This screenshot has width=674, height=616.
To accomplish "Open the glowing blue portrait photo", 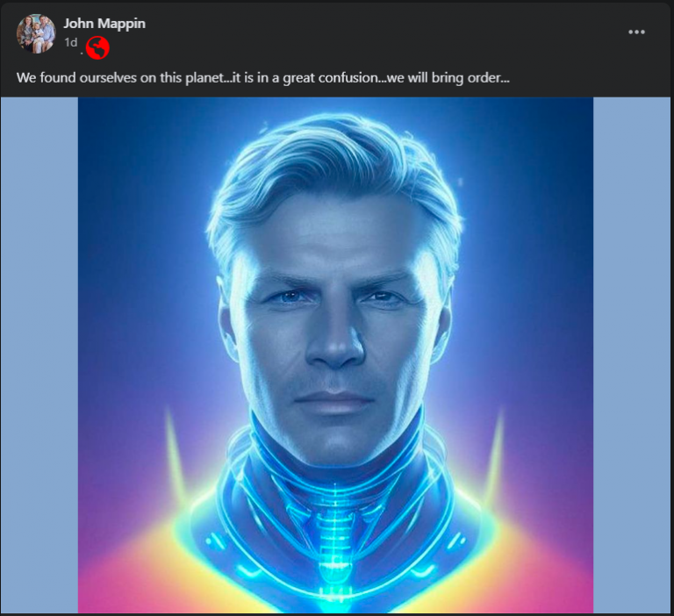I will (335, 355).
